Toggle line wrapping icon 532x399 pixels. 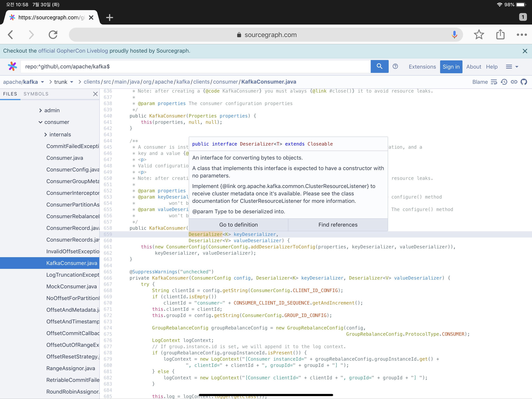pyautogui.click(x=494, y=82)
